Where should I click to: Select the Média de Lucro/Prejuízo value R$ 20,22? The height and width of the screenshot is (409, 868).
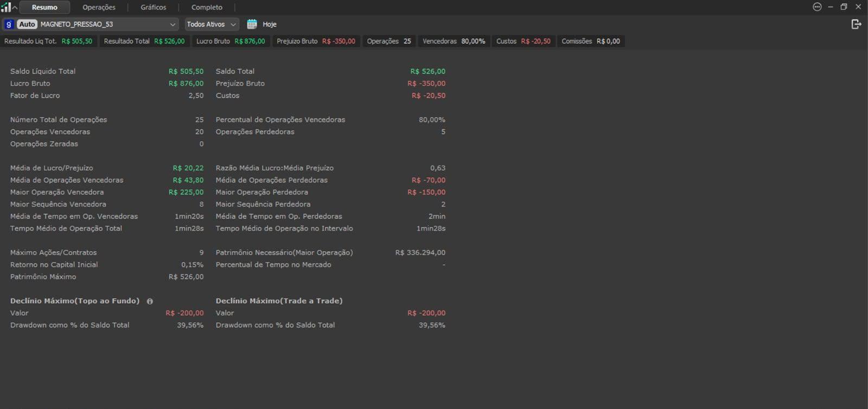point(188,168)
